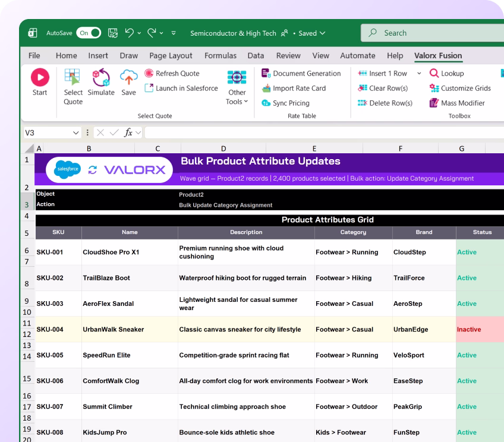Open the File menu

coord(34,56)
